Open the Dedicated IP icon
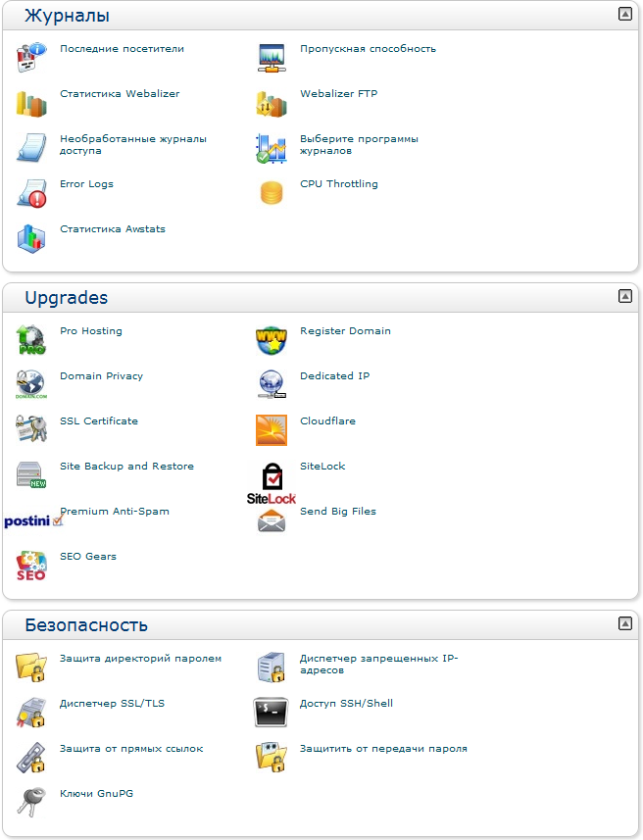 pos(272,384)
